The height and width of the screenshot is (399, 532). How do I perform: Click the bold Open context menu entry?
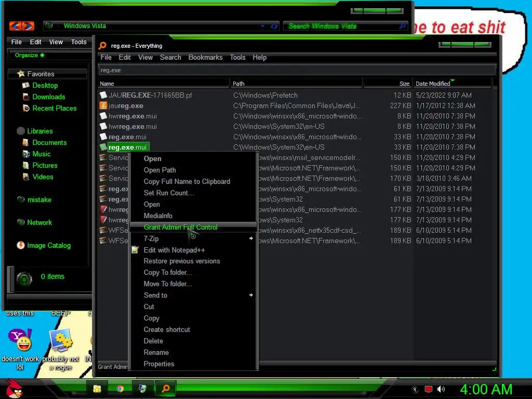pyautogui.click(x=152, y=159)
